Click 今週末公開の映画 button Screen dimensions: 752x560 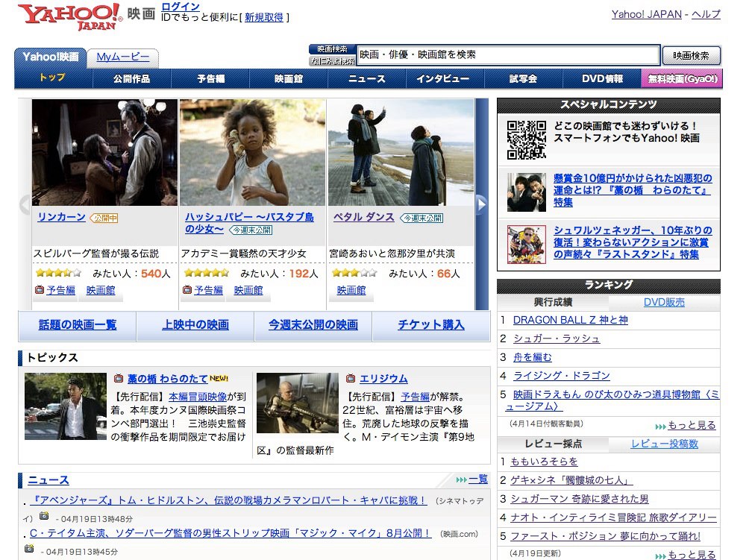pyautogui.click(x=313, y=325)
